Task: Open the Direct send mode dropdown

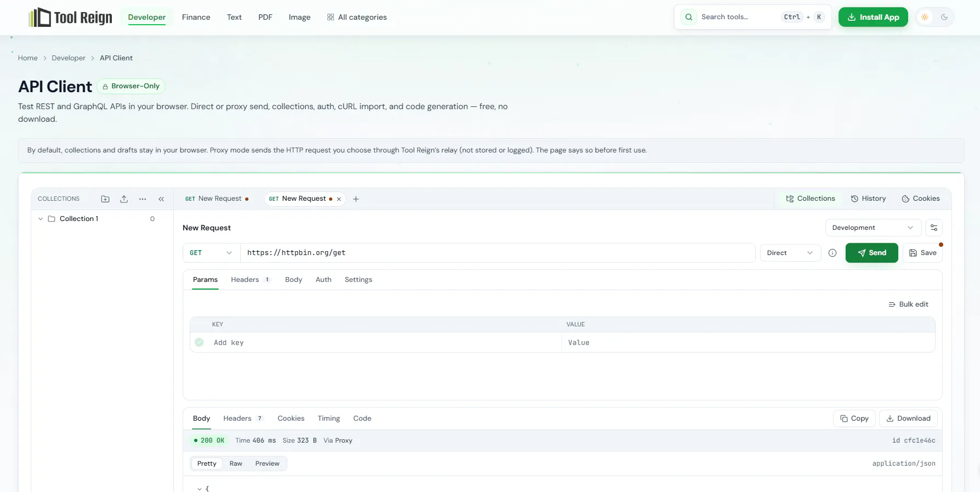Action: (790, 253)
